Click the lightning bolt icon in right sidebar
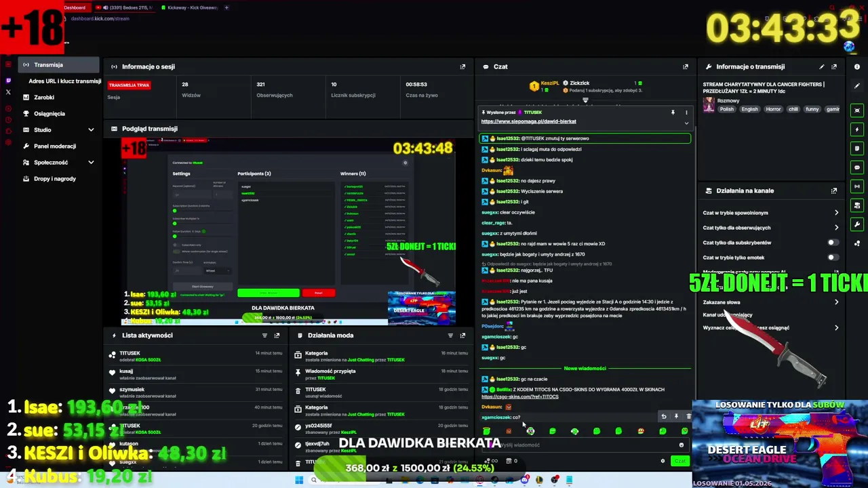The image size is (868, 488). [857, 129]
